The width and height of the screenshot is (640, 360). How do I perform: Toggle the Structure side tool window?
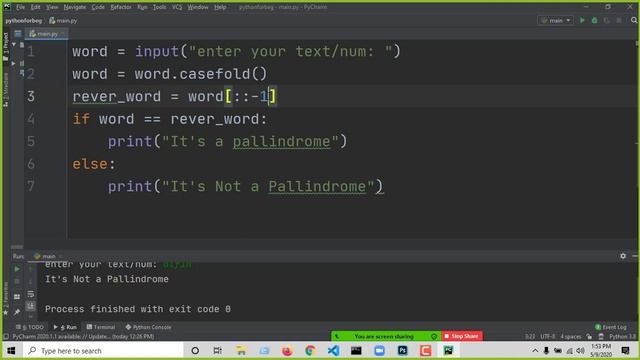(6, 90)
